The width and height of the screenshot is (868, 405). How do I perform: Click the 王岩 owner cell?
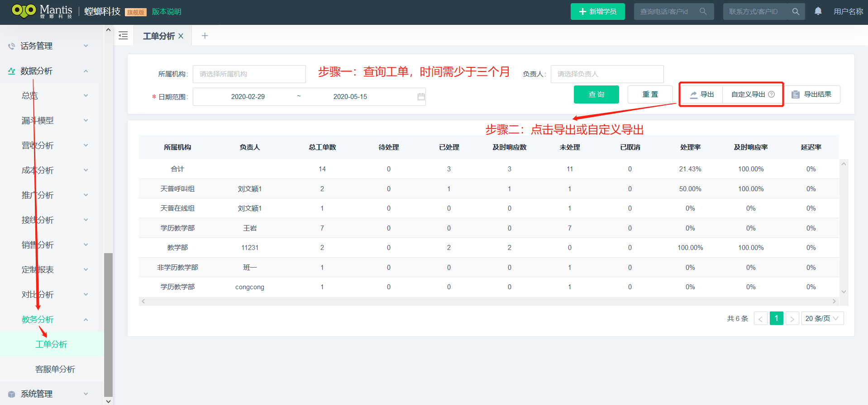(250, 228)
